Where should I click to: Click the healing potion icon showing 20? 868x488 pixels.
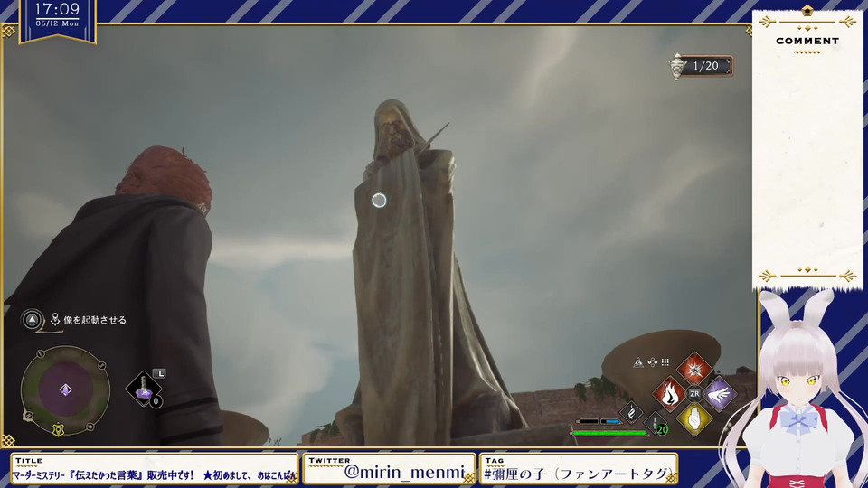(655, 423)
